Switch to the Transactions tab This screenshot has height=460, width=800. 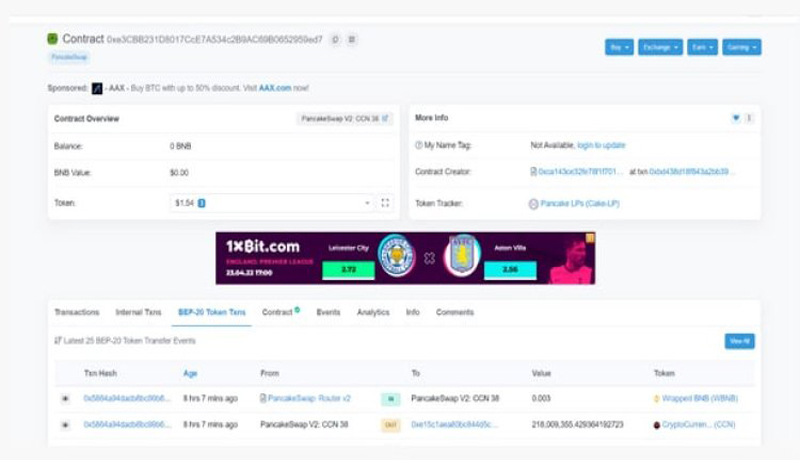[x=77, y=312]
